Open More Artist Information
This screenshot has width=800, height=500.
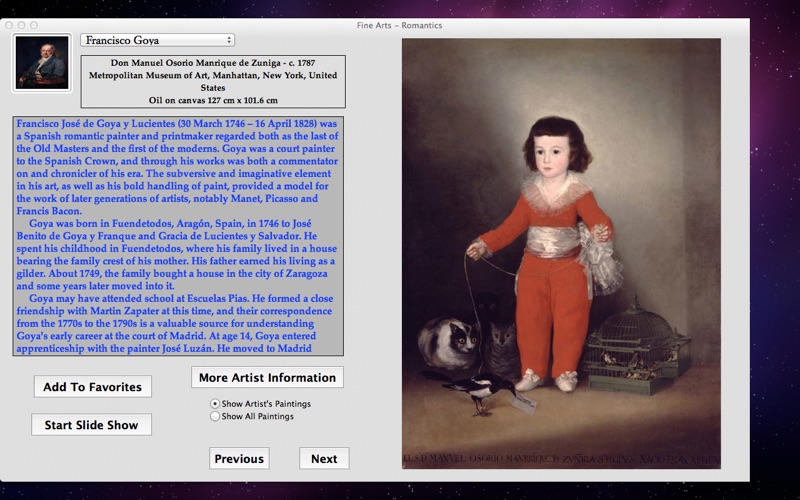[x=267, y=377]
